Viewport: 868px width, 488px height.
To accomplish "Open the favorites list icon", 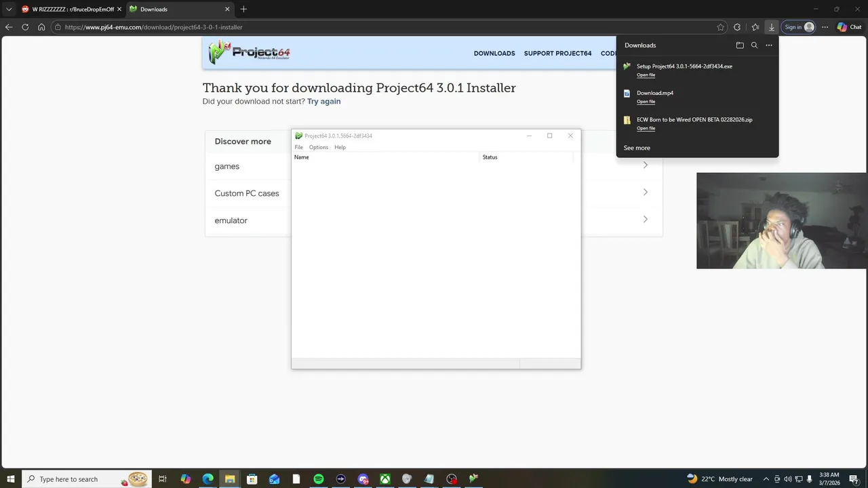I will [x=755, y=27].
